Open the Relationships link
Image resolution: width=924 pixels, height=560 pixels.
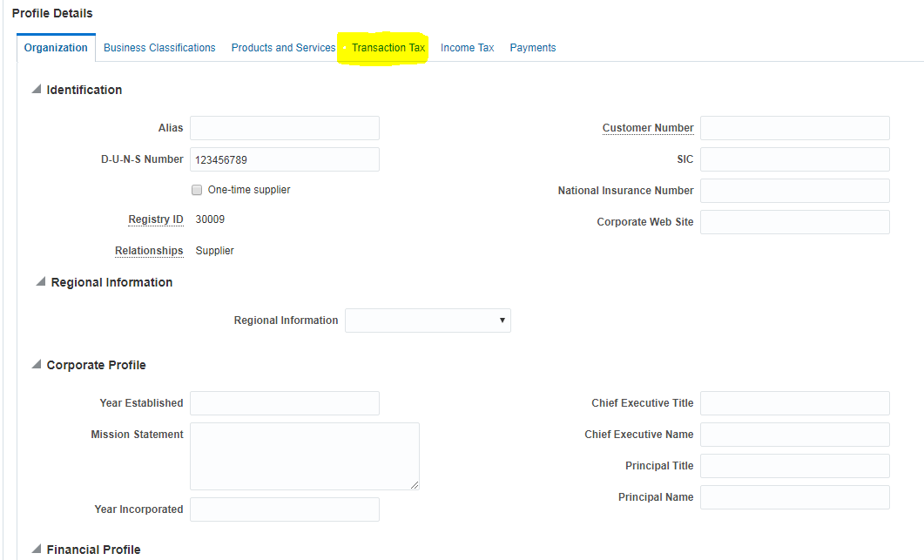click(149, 250)
